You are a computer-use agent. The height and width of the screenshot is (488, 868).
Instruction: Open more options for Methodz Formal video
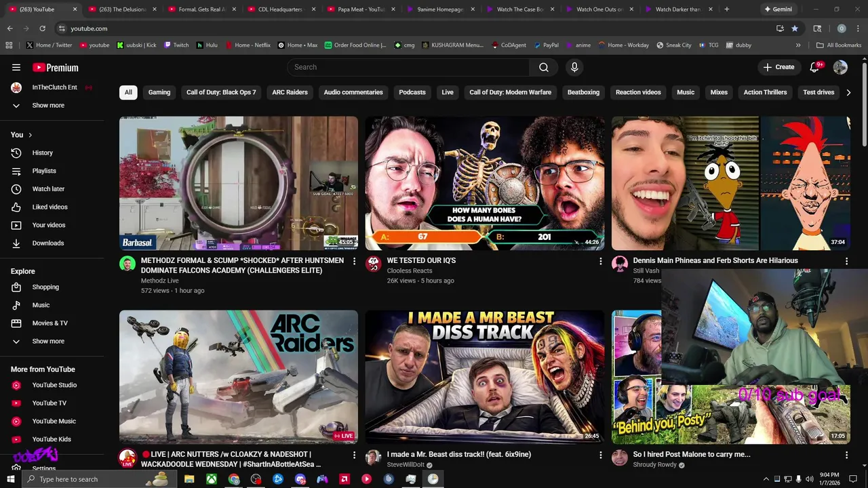click(x=354, y=261)
